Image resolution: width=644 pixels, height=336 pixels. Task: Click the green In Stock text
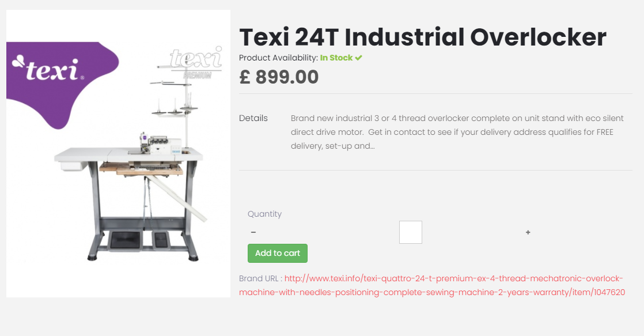click(336, 58)
